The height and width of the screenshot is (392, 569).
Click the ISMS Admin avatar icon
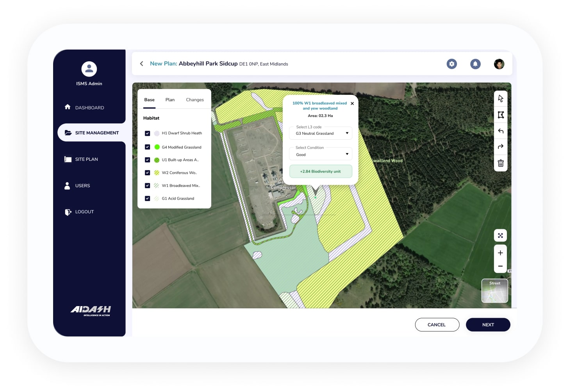(x=89, y=69)
